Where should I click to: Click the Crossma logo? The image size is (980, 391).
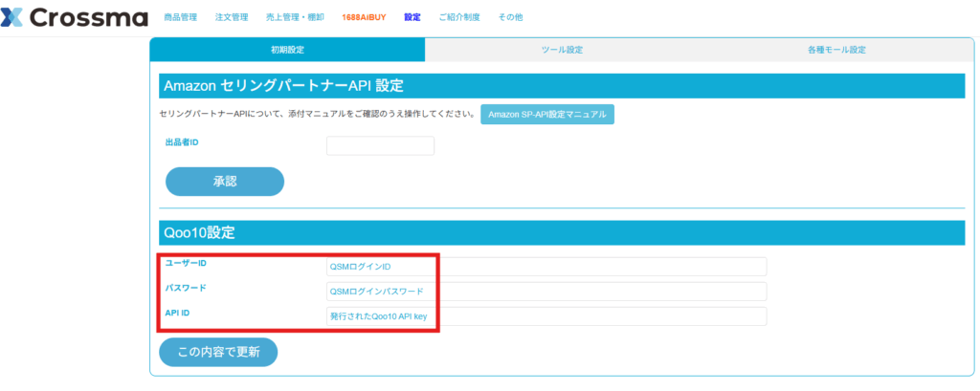(75, 17)
